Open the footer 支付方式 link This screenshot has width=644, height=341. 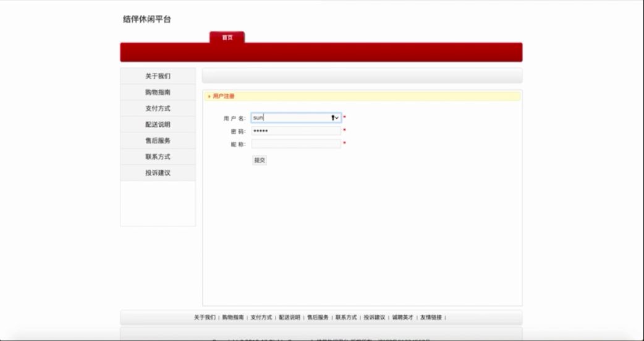pos(261,317)
